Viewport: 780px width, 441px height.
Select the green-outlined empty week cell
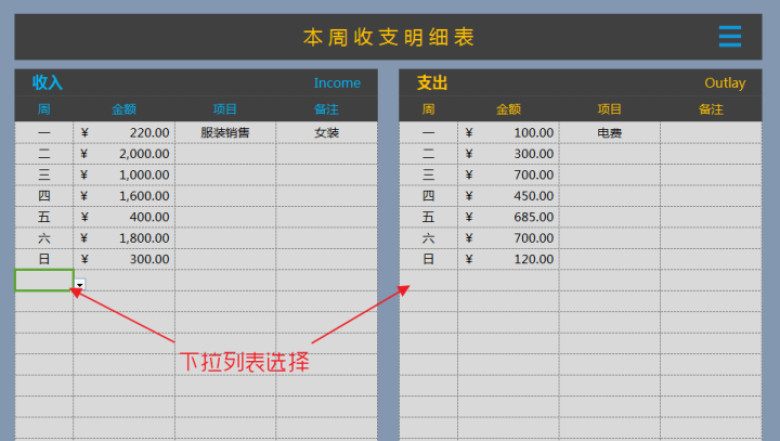(x=44, y=280)
